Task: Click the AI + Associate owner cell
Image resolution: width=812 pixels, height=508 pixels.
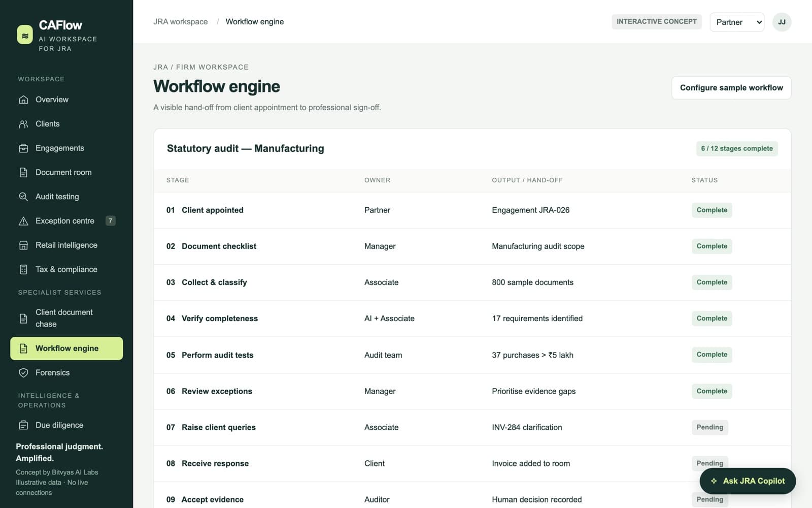Action: (389, 319)
